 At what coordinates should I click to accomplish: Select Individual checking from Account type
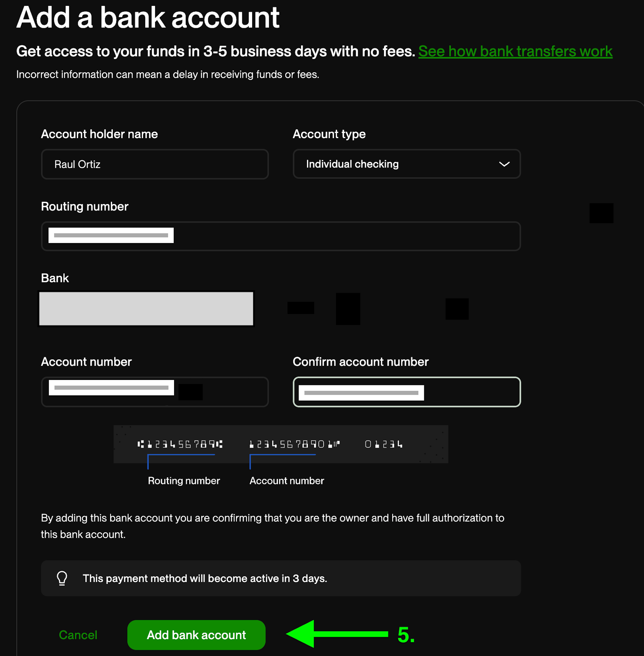(x=352, y=164)
